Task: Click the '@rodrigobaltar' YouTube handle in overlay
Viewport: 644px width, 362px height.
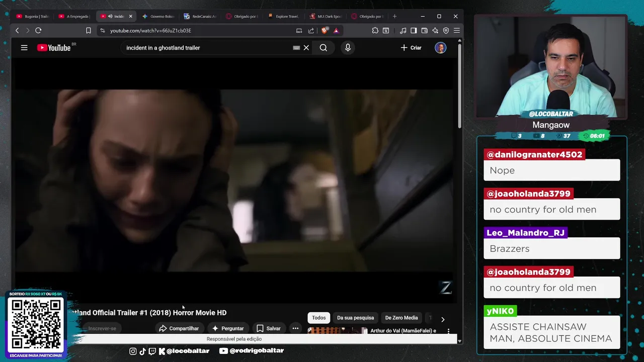Action: point(252,351)
